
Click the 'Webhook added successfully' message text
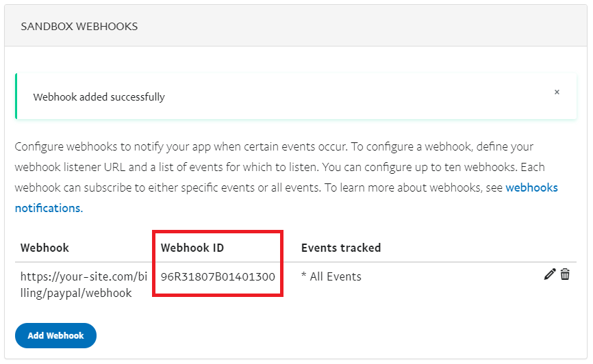coord(99,96)
